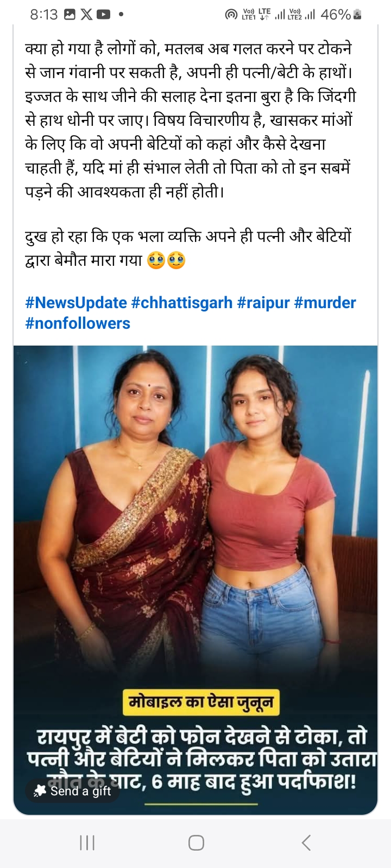
Task: Tap the status bar clock showing 8:13
Action: (44, 15)
